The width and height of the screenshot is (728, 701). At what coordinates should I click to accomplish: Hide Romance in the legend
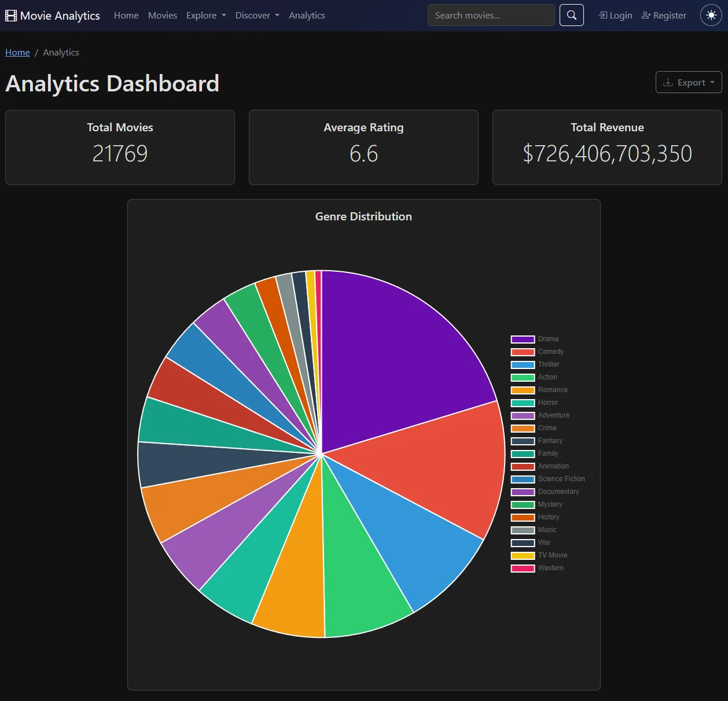539,390
